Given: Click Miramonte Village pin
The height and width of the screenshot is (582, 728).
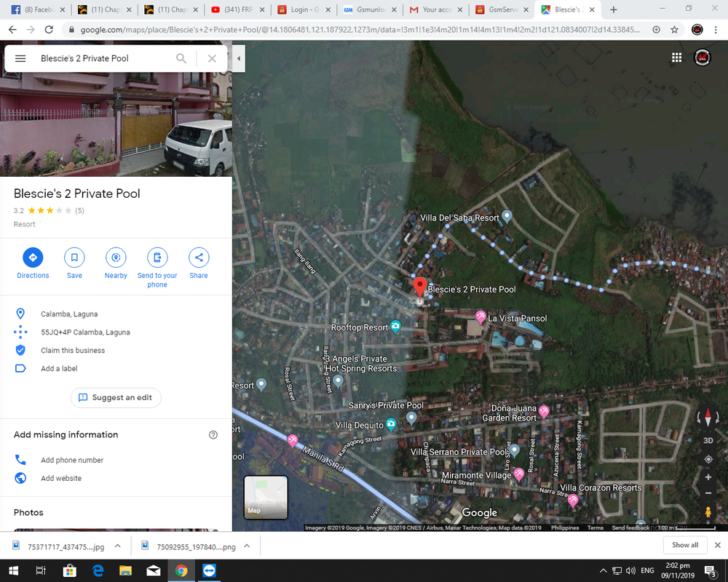Looking at the screenshot, I should coord(518,474).
